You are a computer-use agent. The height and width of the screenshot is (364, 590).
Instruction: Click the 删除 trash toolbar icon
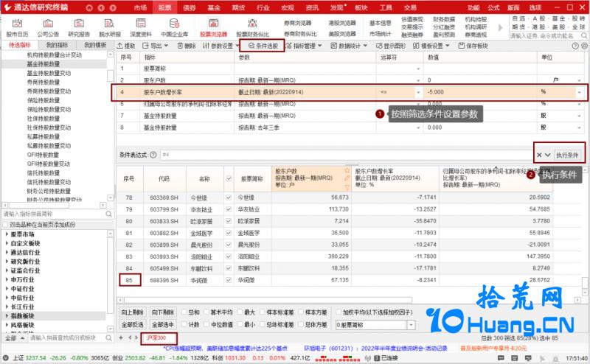pos(180,46)
